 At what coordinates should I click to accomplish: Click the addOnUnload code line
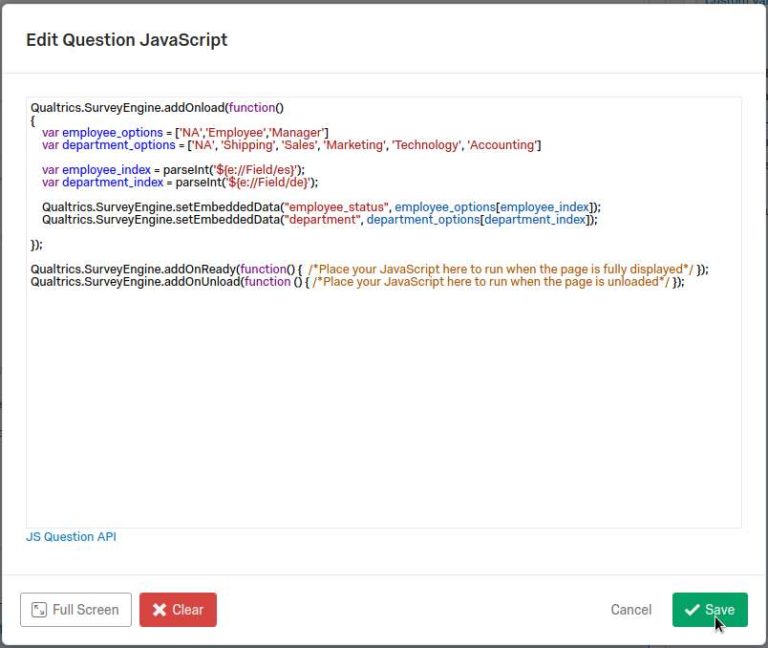pyautogui.click(x=357, y=282)
